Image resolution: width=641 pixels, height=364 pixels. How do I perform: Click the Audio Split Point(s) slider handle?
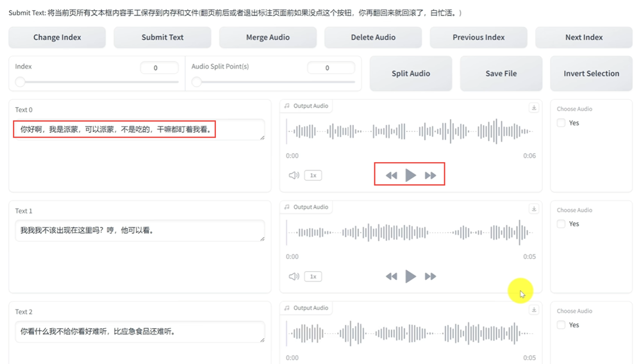197,81
